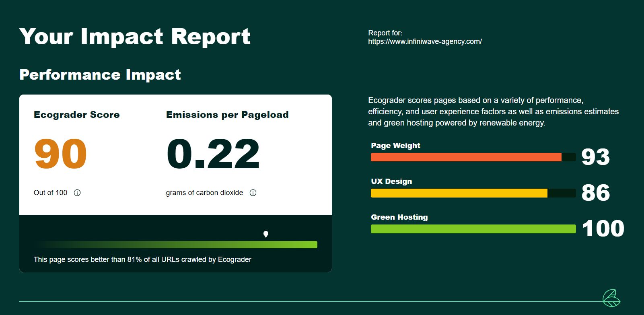Click the "Ecograder Score" label
Screen dimensions: 644x315
click(76, 115)
